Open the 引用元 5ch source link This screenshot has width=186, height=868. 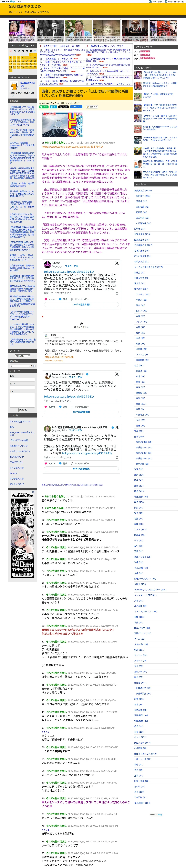72,485
